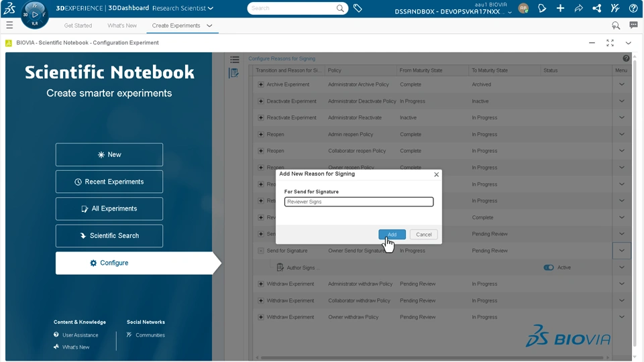644x362 pixels.
Task: Open Scientific Search
Action: point(109,236)
